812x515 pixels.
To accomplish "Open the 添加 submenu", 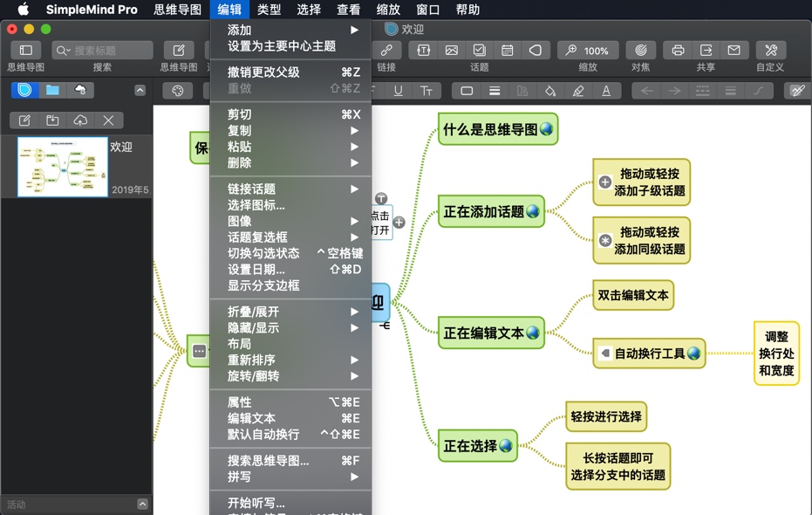I will (x=290, y=30).
